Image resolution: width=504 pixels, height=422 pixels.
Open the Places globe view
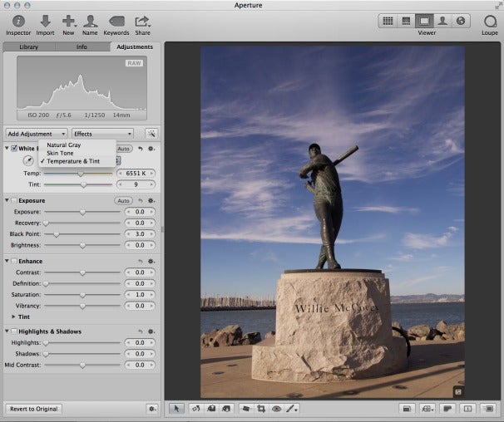461,22
